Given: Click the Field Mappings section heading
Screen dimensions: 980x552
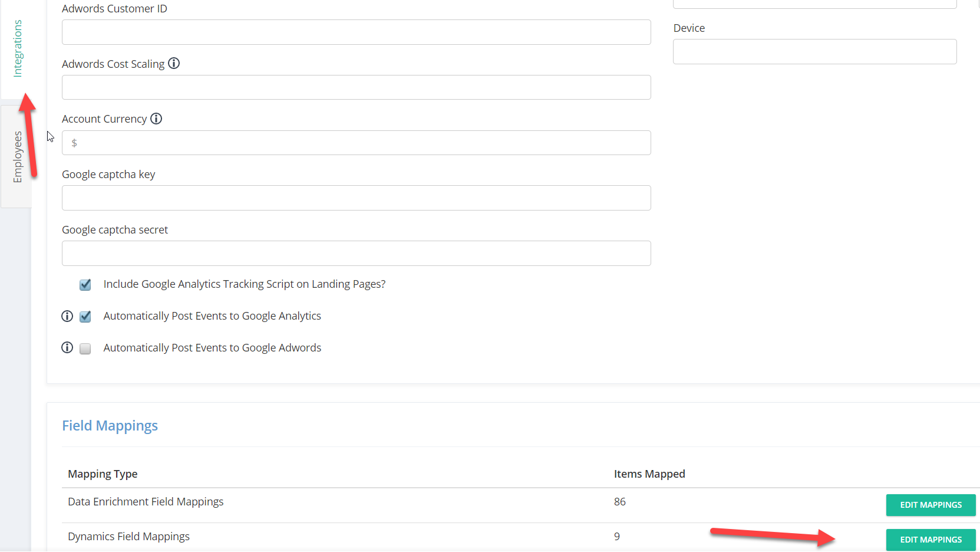Looking at the screenshot, I should coord(110,426).
